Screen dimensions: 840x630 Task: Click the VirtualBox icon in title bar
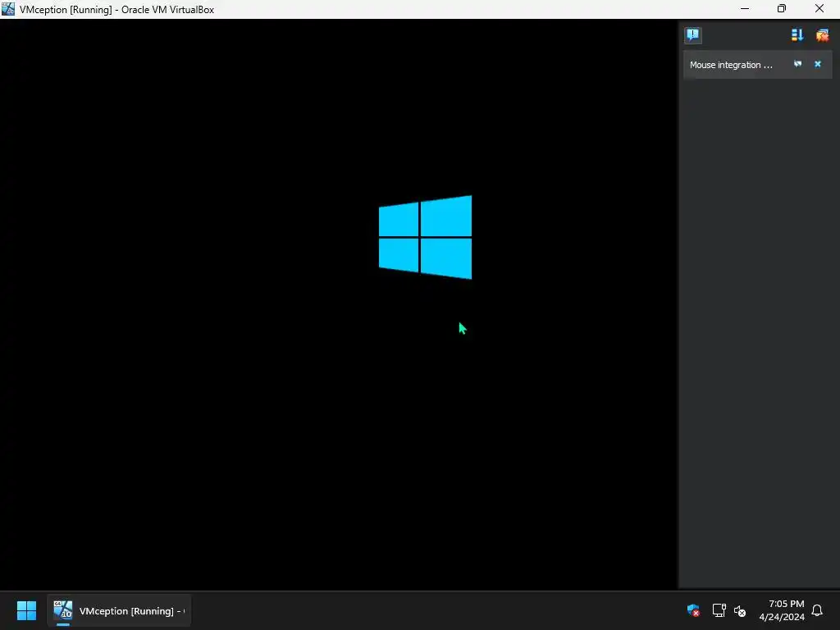8,9
